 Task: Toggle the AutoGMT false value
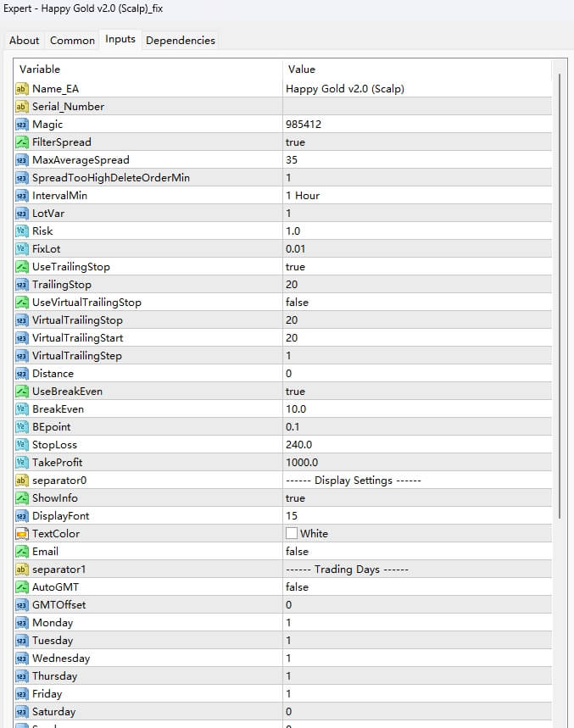(297, 587)
